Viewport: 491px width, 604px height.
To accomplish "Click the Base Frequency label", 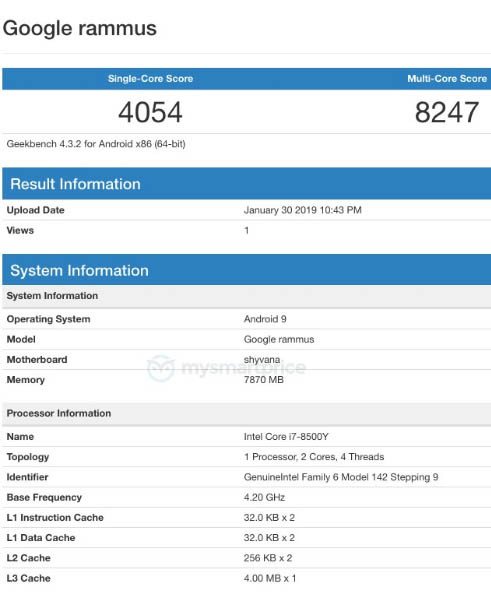I will [x=44, y=498].
